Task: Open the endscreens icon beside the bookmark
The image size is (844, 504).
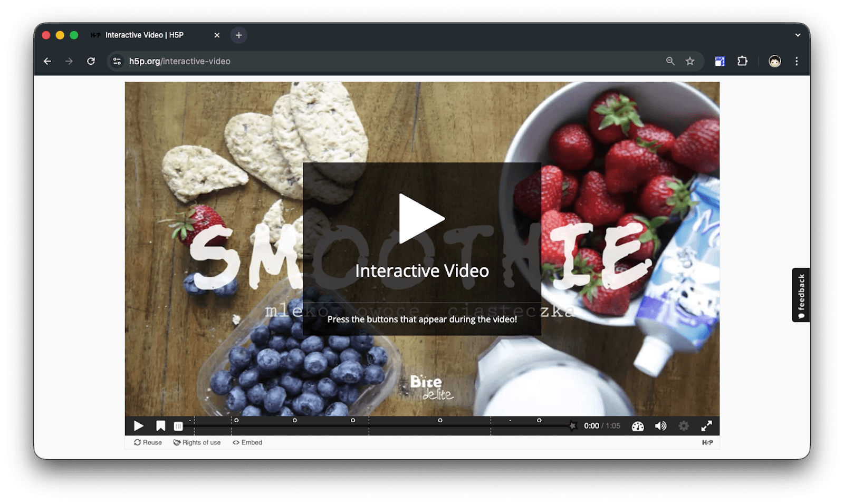Action: pyautogui.click(x=178, y=426)
